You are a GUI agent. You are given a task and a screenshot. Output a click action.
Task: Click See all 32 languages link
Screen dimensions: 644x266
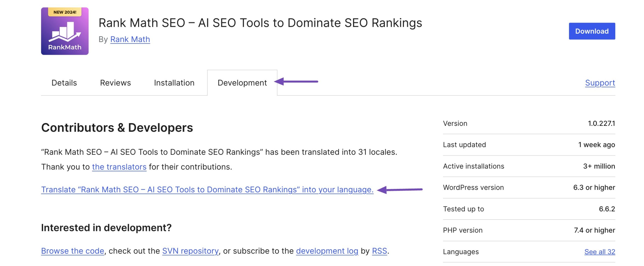tap(599, 251)
